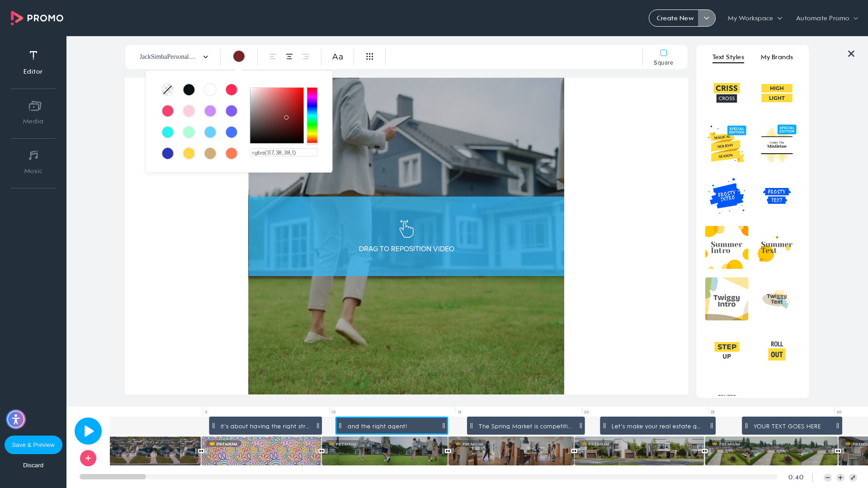
Task: Switch to the Text Styles tab
Action: [x=728, y=57]
